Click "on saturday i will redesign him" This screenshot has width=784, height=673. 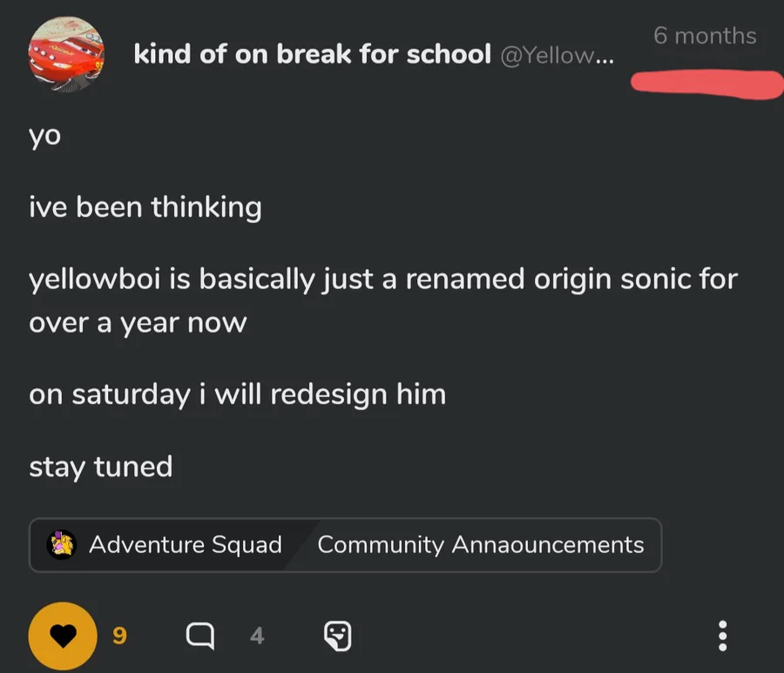[237, 394]
